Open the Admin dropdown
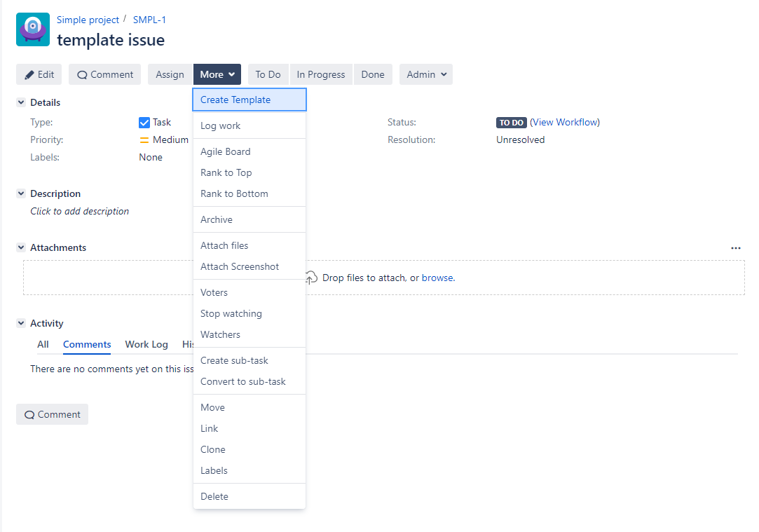This screenshot has width=759, height=532. [425, 75]
